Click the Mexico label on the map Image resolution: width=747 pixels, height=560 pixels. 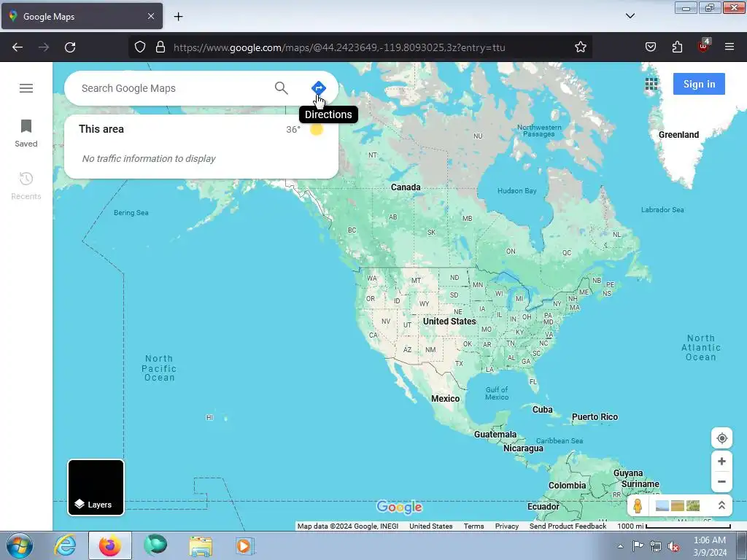pos(446,399)
